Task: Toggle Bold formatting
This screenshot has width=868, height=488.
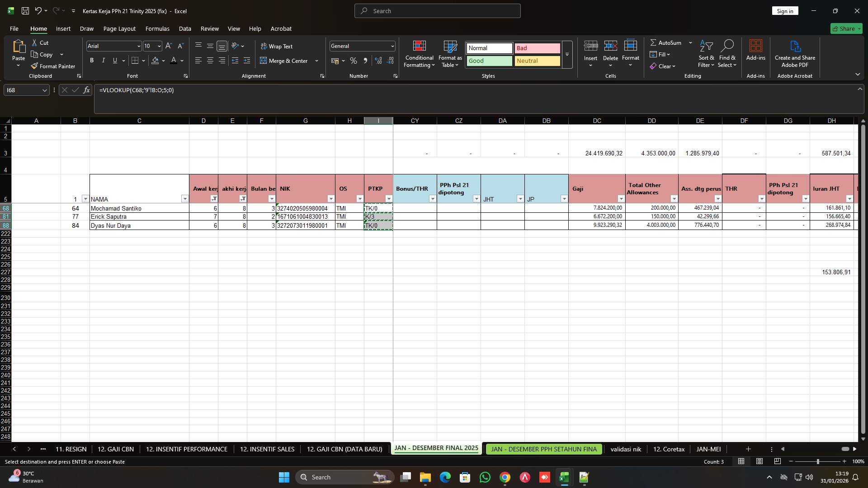Action: [92, 61]
